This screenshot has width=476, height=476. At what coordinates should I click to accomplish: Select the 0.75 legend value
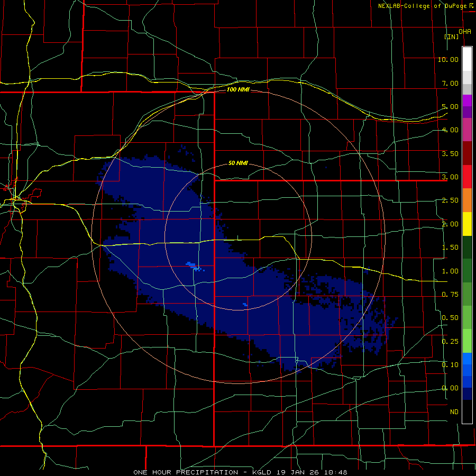[450, 295]
